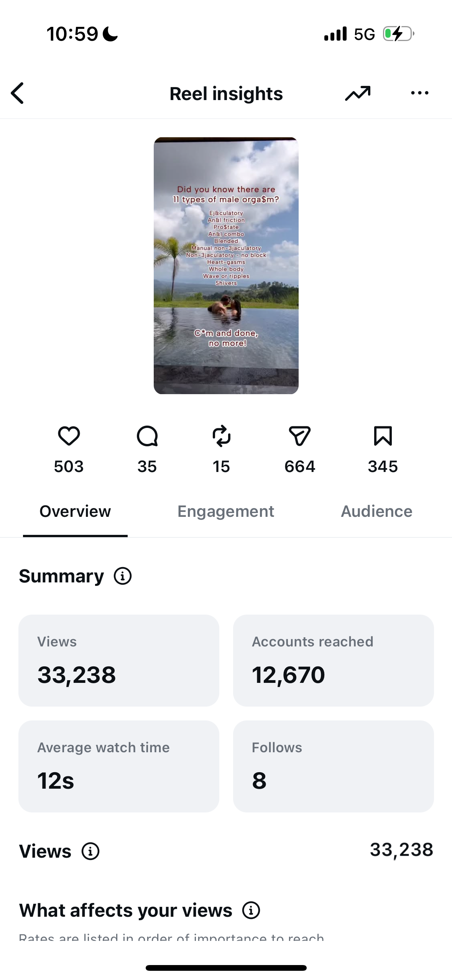This screenshot has height=980, width=452.
Task: Tap the Views 33,238 summary card
Action: point(119,661)
